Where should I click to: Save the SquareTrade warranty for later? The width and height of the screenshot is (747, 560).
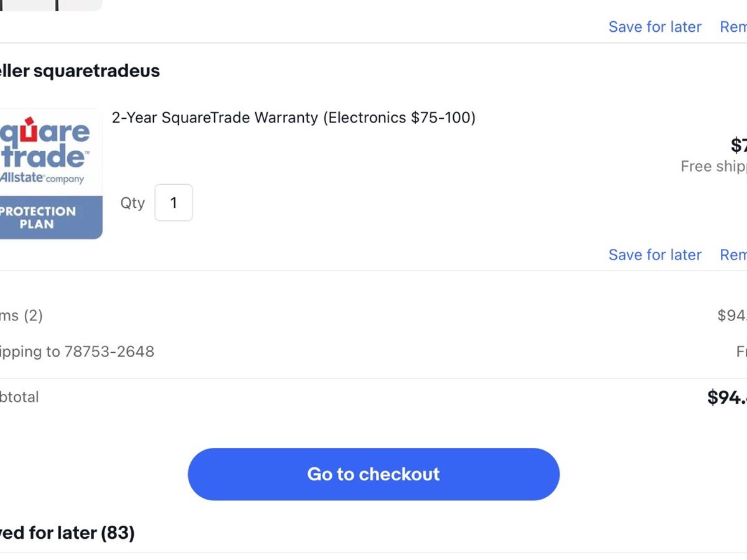point(655,254)
